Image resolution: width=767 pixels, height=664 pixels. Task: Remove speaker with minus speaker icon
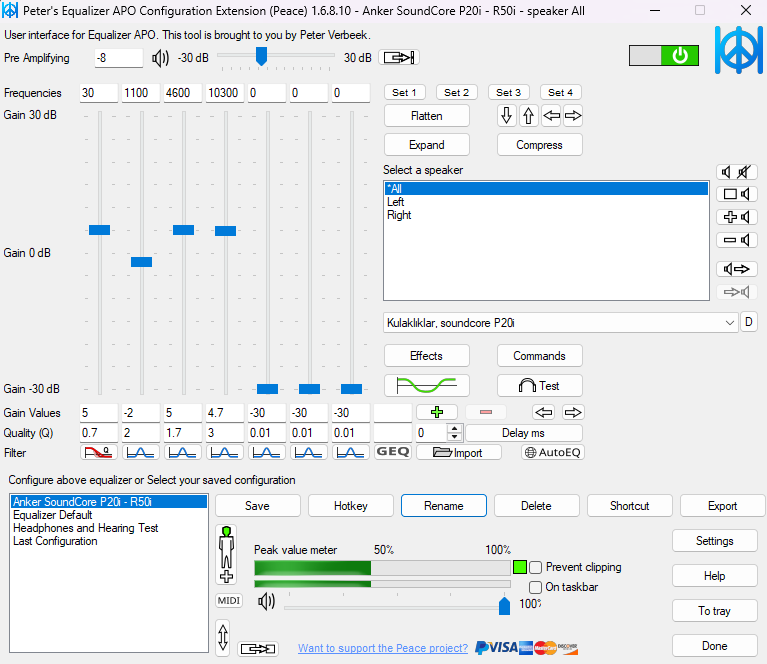click(737, 240)
